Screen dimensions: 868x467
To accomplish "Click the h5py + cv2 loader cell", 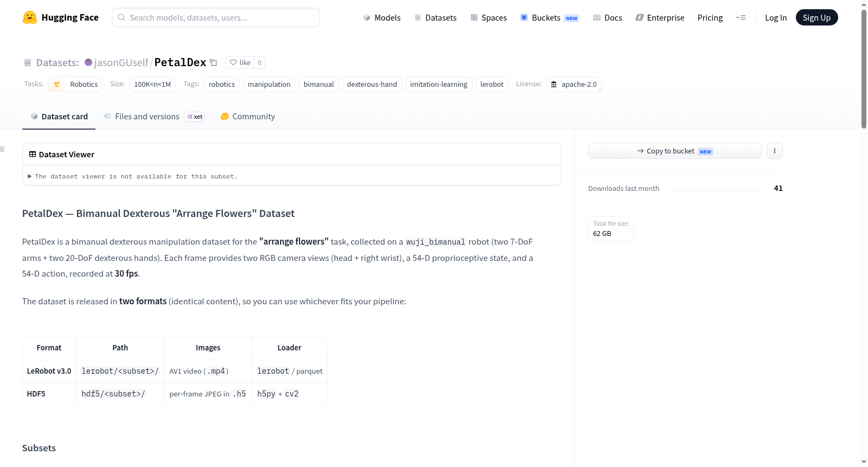I will 290,394.
